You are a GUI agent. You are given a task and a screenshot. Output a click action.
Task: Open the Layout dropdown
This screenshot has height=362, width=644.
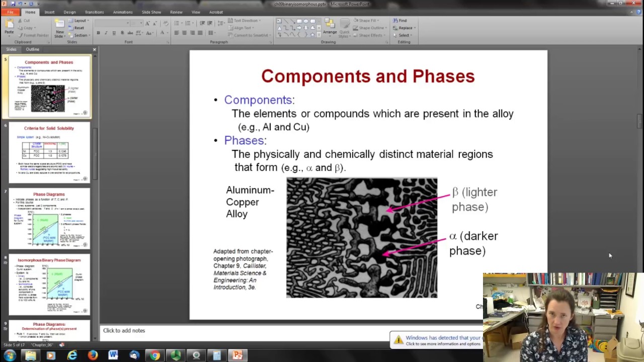[x=80, y=21]
